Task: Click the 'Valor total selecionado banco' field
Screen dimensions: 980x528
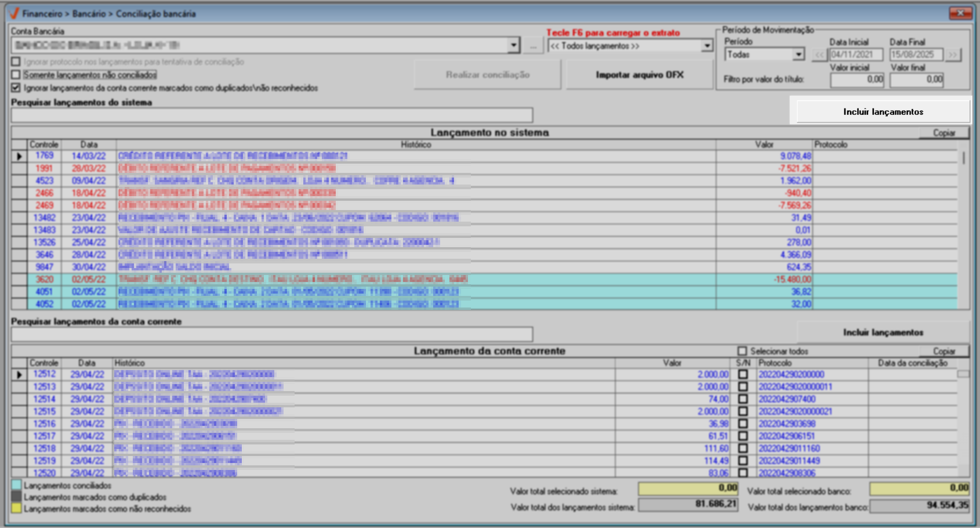Action: (x=920, y=489)
